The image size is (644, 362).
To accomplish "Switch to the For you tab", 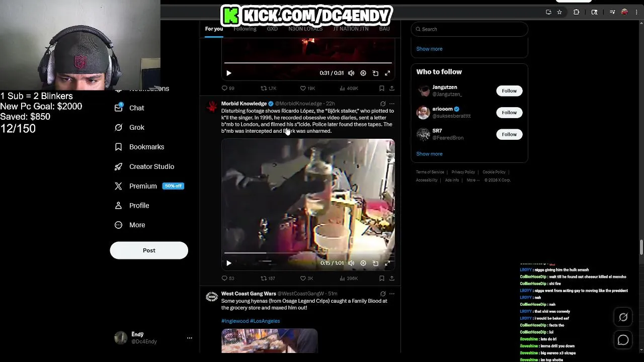I will pyautogui.click(x=214, y=29).
